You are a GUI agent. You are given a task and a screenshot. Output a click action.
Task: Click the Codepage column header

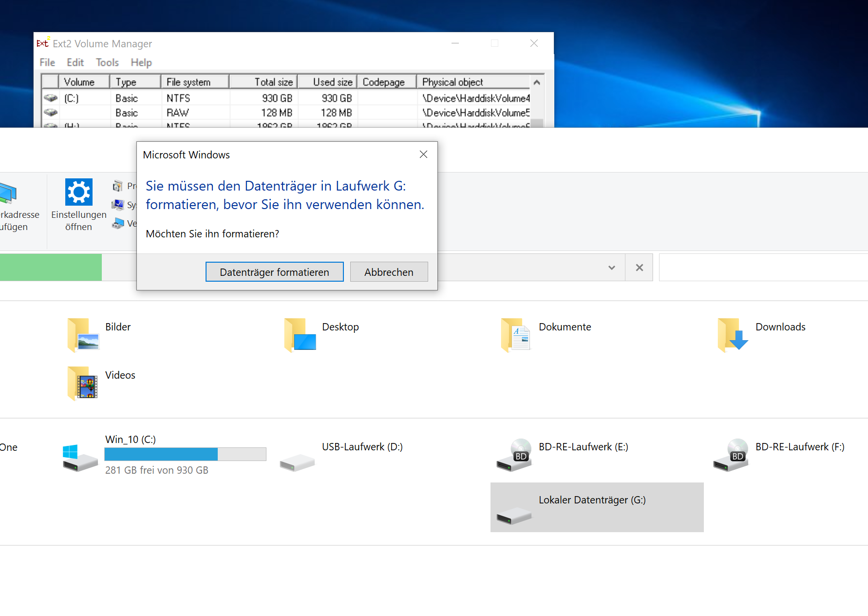[x=387, y=82]
